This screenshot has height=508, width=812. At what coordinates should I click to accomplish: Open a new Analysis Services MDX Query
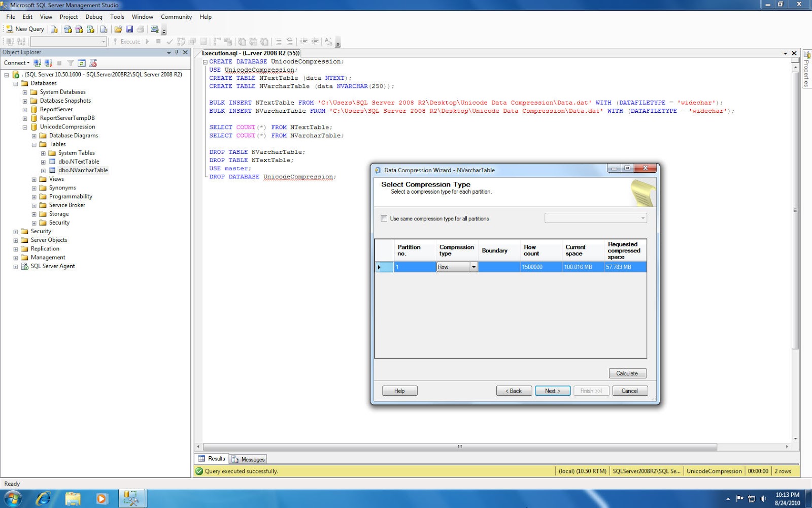pyautogui.click(x=68, y=29)
